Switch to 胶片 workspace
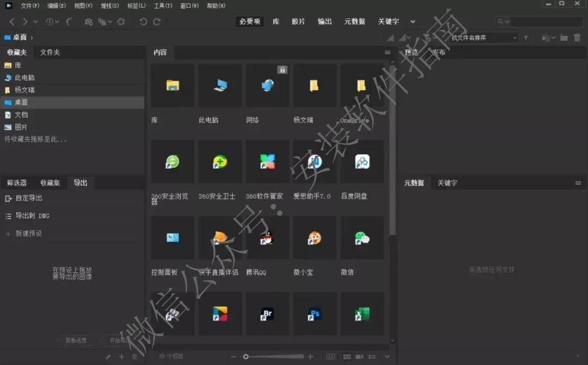This screenshot has height=365, width=588. [298, 22]
